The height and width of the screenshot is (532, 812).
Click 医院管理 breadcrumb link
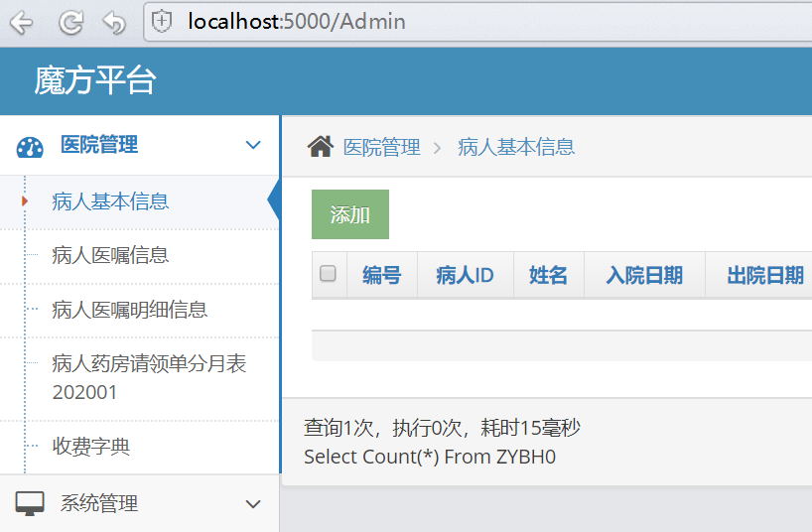click(x=381, y=148)
